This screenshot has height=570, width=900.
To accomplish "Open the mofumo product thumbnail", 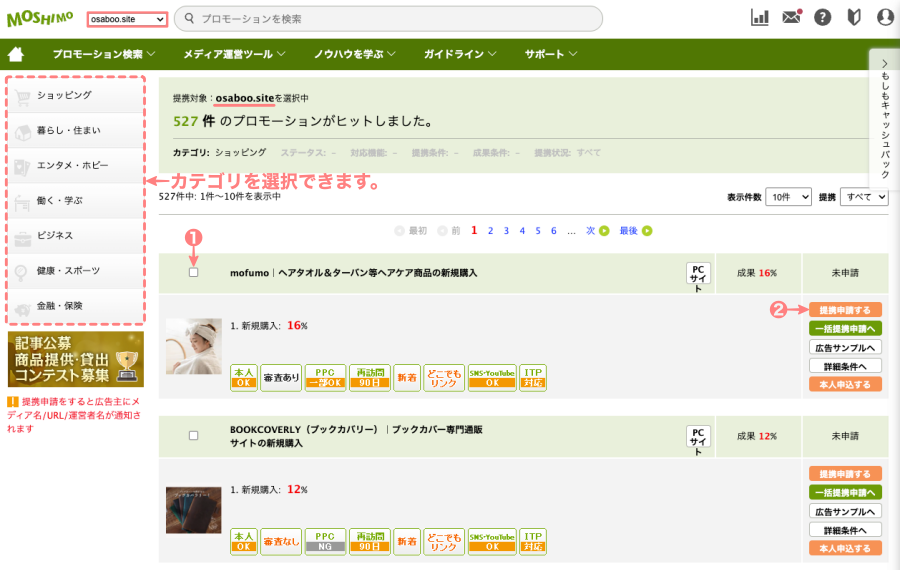I will pos(194,347).
